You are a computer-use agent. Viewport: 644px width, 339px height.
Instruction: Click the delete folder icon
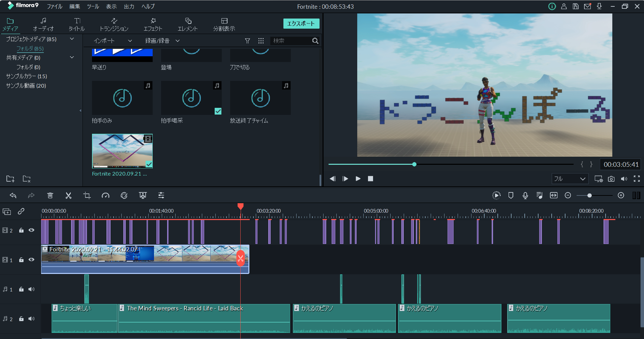27,179
